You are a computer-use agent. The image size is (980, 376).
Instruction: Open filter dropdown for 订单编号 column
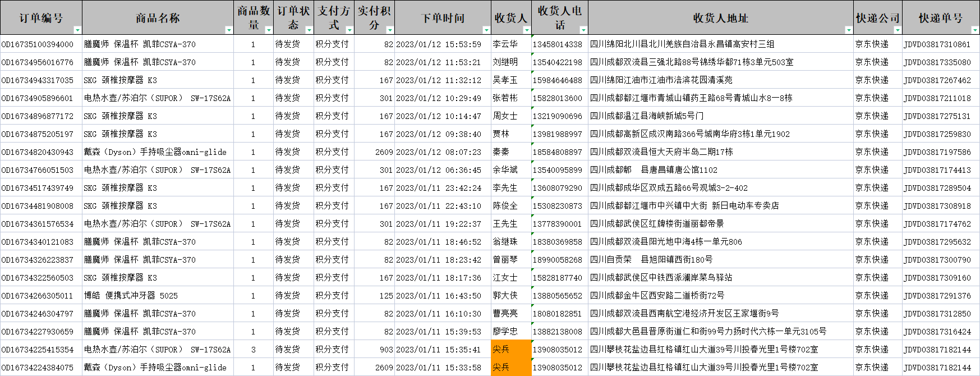coord(77,30)
